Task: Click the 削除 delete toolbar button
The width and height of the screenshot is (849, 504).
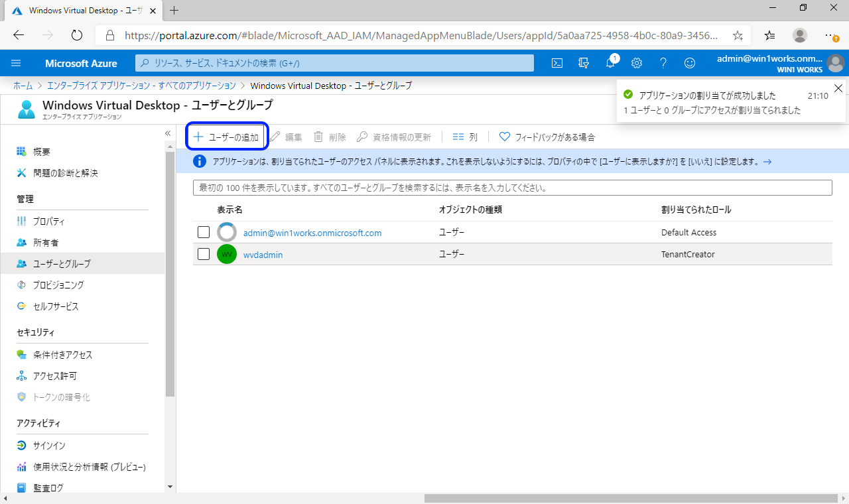Action: [330, 137]
